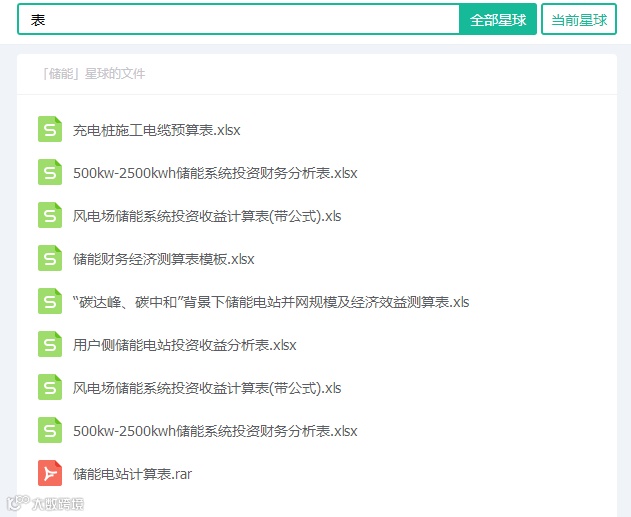This screenshot has height=517, width=631.
Task: Click spreadsheet icon for 用户侧储能电站投资收益分析表.xlsx
Action: tap(50, 344)
